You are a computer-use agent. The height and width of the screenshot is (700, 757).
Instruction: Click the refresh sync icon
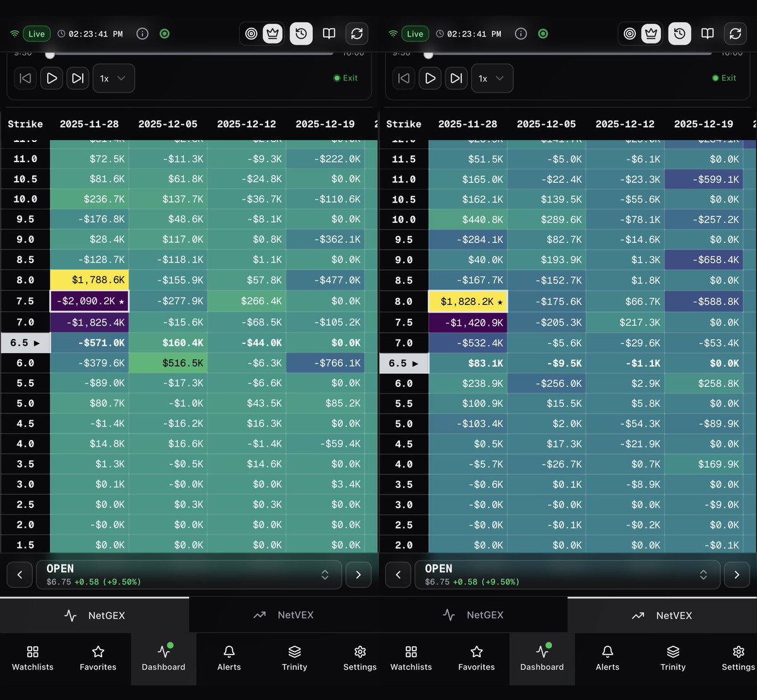pyautogui.click(x=357, y=33)
